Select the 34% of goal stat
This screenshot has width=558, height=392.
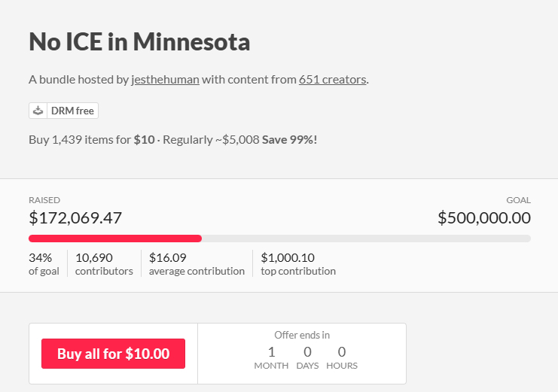[44, 263]
